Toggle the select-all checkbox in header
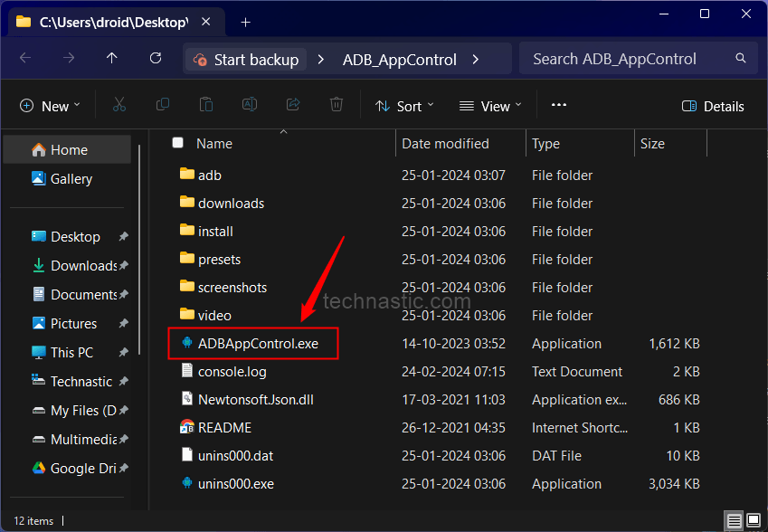The height and width of the screenshot is (532, 768). click(x=178, y=143)
